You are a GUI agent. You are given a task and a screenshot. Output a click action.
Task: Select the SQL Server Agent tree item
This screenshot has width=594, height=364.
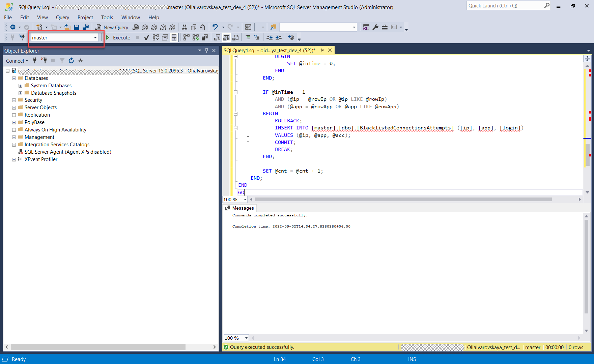67,152
